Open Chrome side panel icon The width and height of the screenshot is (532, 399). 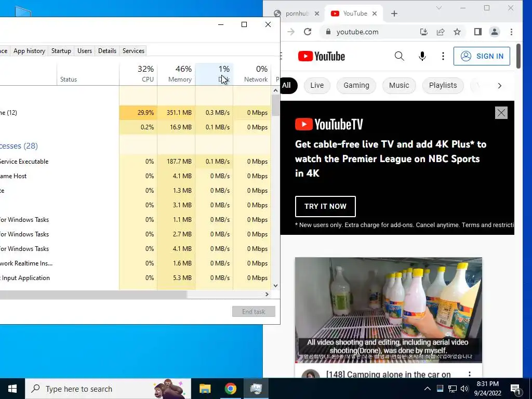coord(478,32)
